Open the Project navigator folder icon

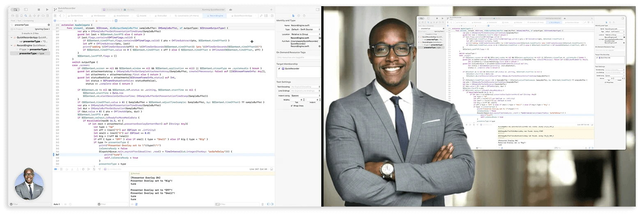[x=12, y=16]
